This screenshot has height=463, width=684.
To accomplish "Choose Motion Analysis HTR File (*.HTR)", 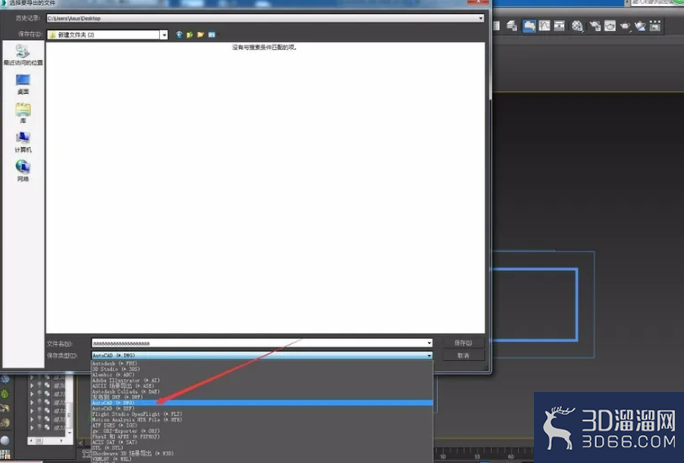I will point(262,420).
